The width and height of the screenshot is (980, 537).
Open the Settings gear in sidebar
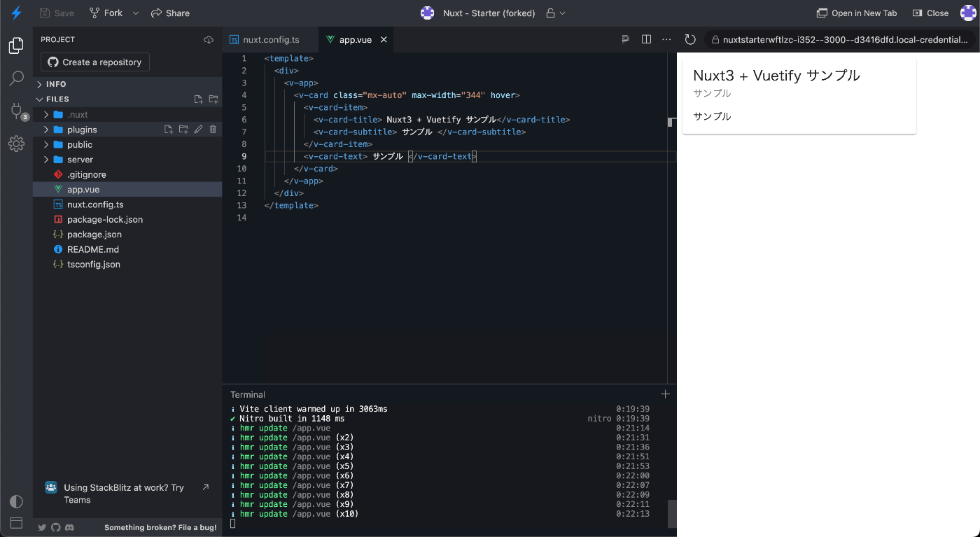16,144
